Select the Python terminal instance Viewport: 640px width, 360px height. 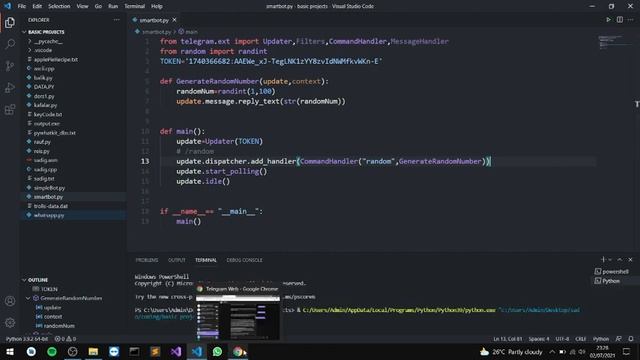pyautogui.click(x=611, y=281)
